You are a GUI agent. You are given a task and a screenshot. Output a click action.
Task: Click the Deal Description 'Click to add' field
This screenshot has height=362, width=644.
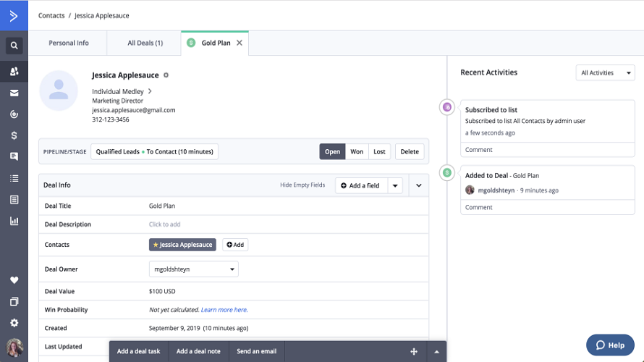pos(164,224)
